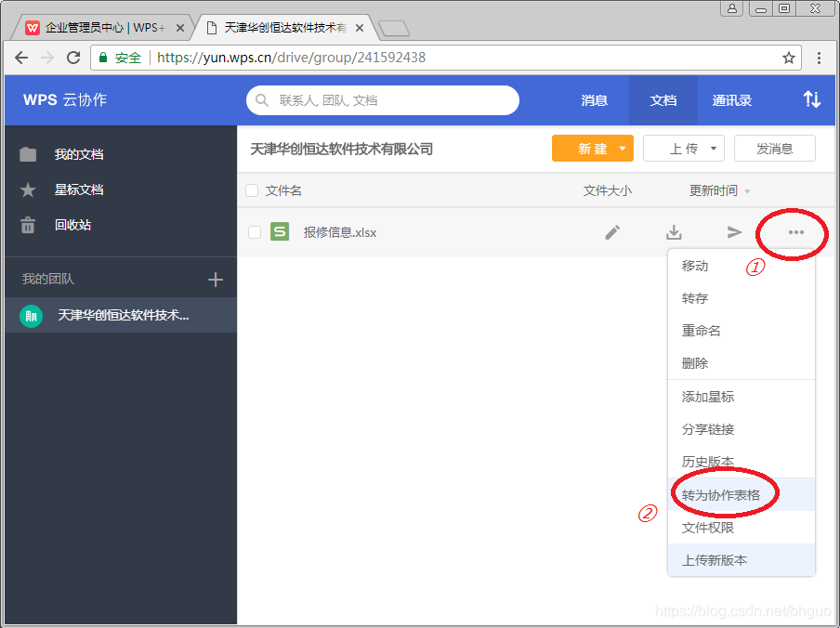Click the green team avatar icon
This screenshot has width=840, height=628.
[x=31, y=315]
